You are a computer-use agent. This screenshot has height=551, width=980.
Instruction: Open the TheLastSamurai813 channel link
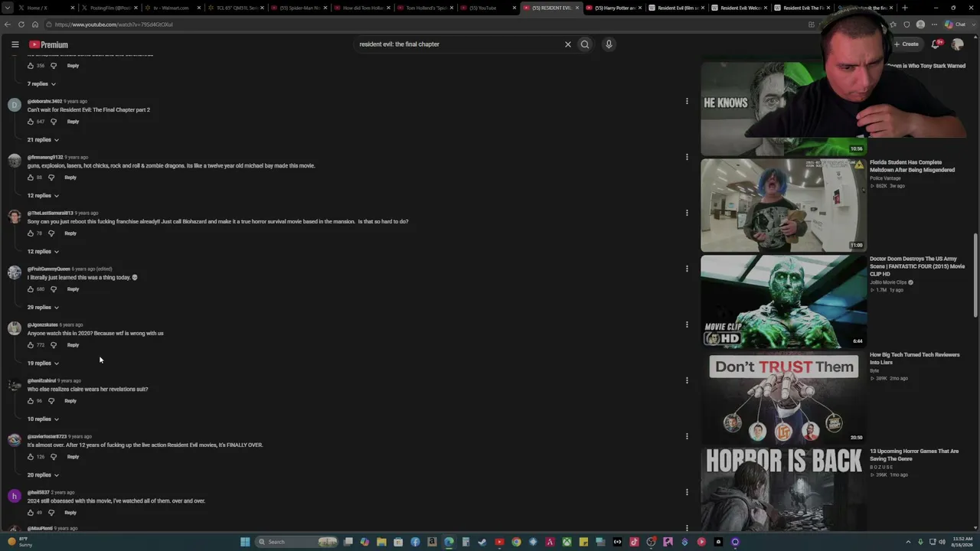click(x=50, y=213)
